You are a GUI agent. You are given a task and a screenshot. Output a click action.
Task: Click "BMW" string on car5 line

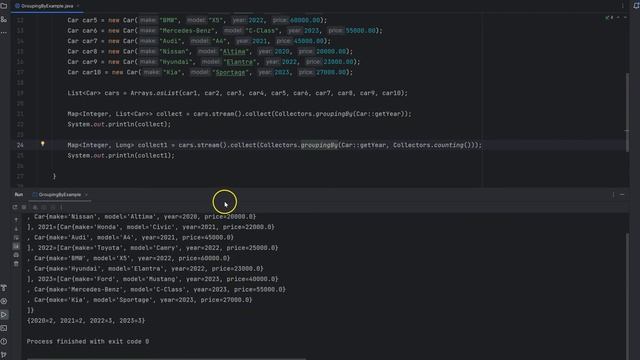click(169, 20)
